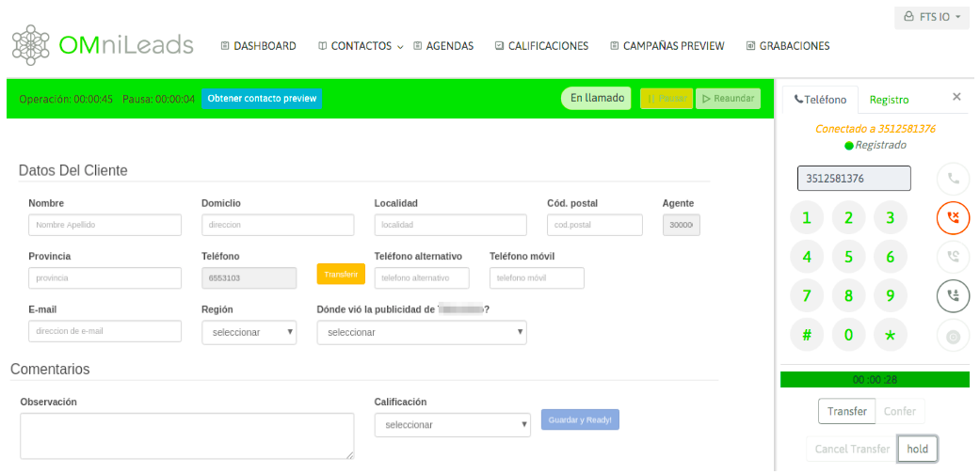The image size is (980, 474).
Task: Click the Pausar button
Action: point(667,99)
